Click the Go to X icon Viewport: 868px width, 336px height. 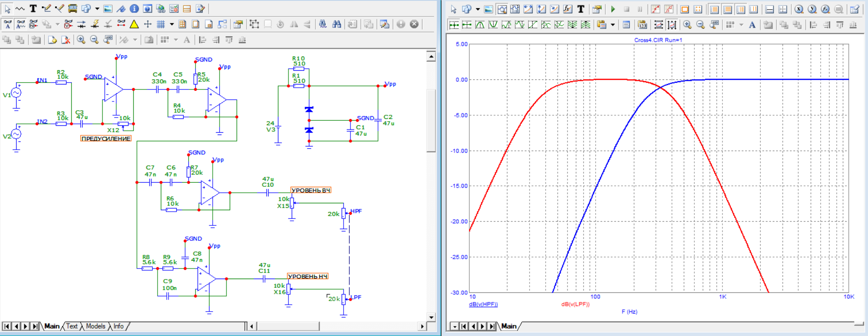(799, 9)
